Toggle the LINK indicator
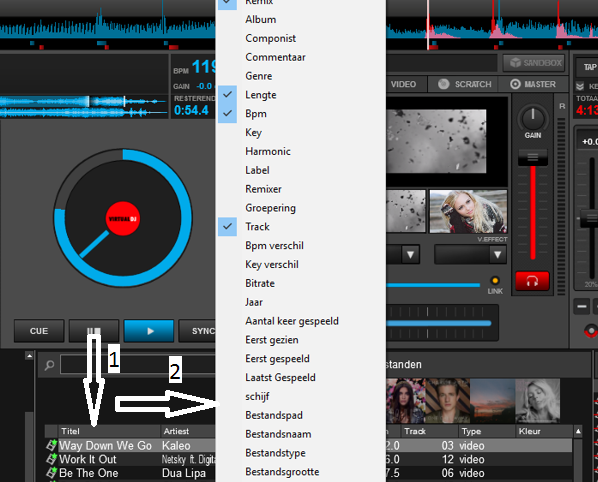This screenshot has height=482, width=598. click(x=495, y=281)
